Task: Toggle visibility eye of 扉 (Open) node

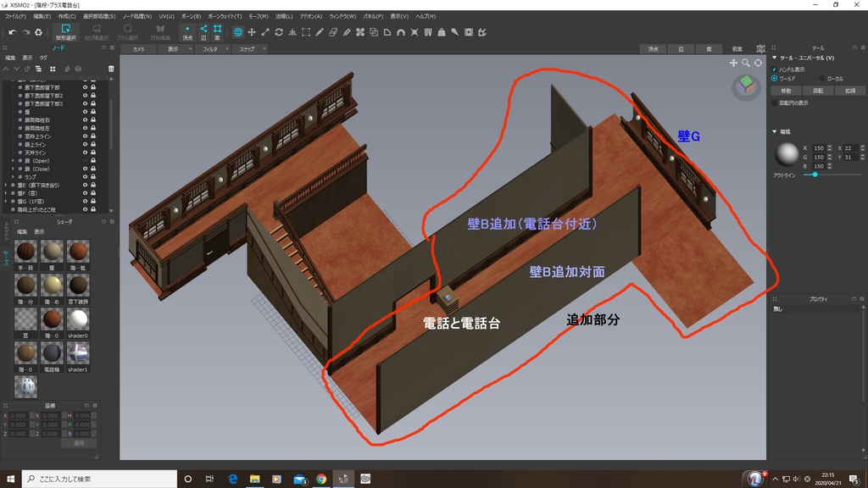Action: coord(86,160)
